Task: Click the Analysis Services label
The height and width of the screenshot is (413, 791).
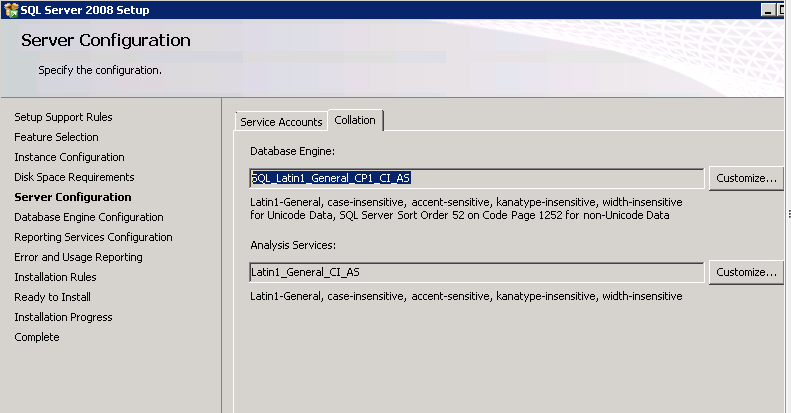Action: pos(293,245)
